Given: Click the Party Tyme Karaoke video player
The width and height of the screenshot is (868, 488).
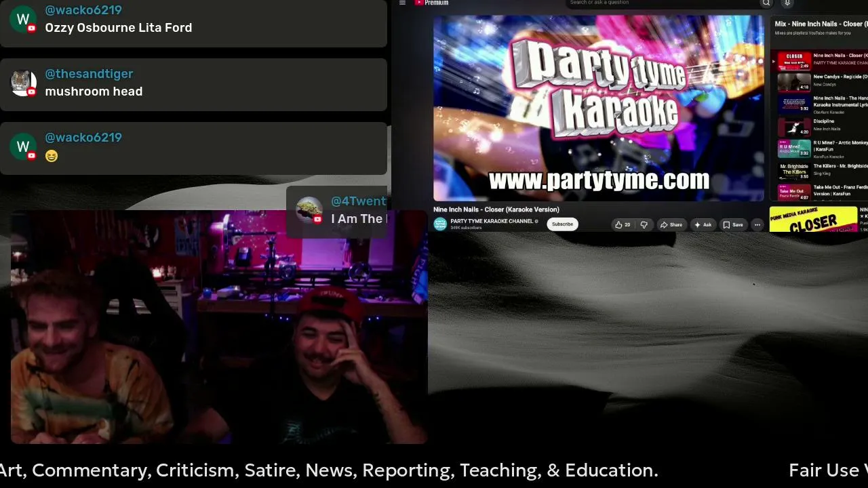Looking at the screenshot, I should (599, 108).
